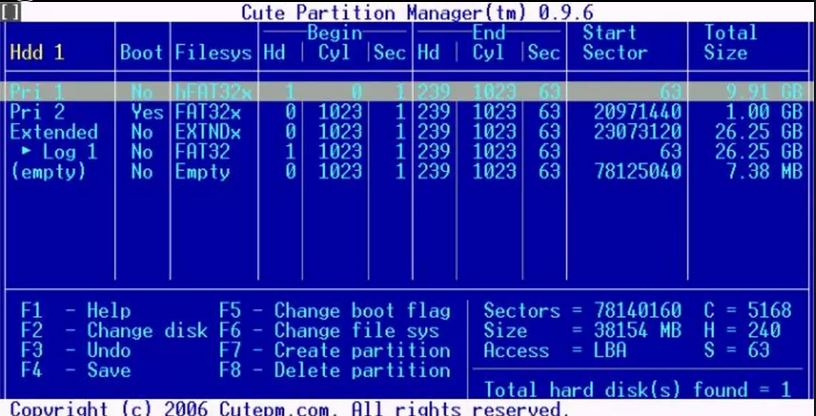Screen dimensions: 816x416
Task: Click the Cute Partition Manager title text
Action: coord(417,12)
